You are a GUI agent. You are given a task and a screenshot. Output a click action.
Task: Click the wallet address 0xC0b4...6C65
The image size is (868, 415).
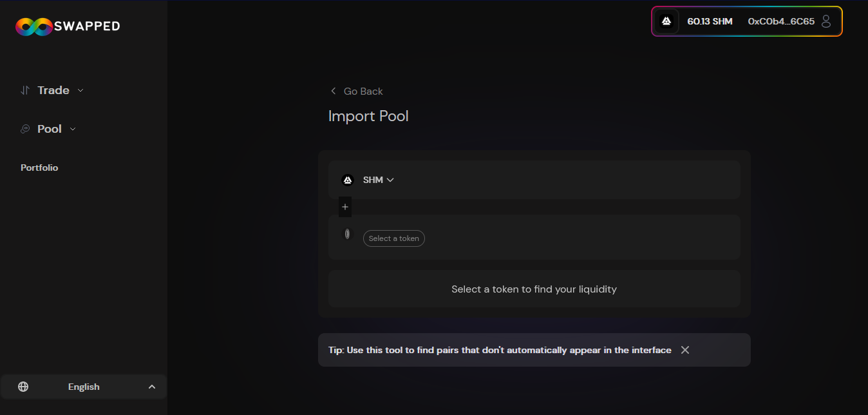click(x=781, y=21)
